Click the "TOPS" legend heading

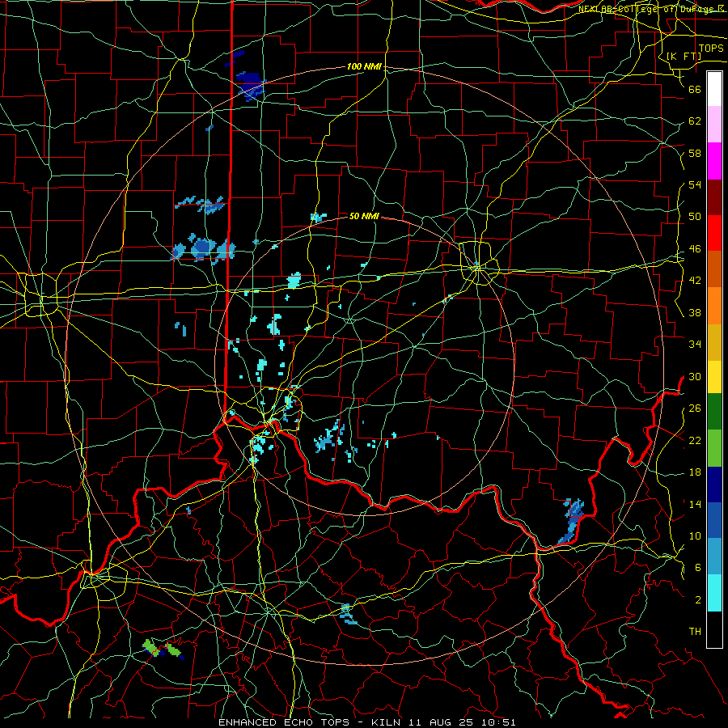point(711,49)
